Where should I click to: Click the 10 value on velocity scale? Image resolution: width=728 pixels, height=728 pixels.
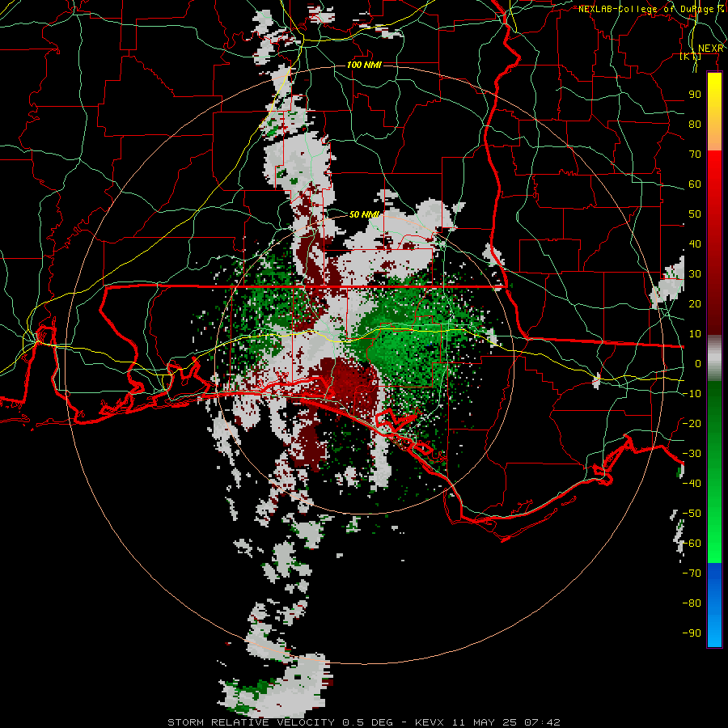(695, 334)
